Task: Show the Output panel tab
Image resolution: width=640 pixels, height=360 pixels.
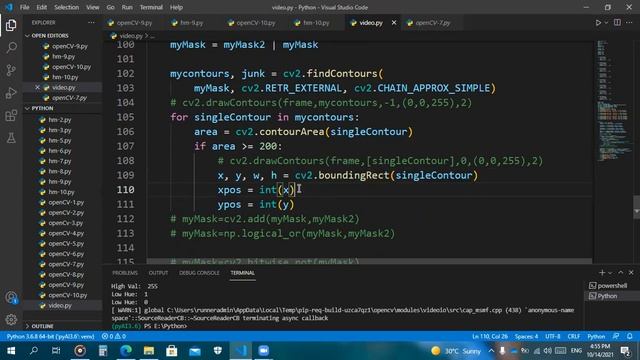Action: coord(158,273)
